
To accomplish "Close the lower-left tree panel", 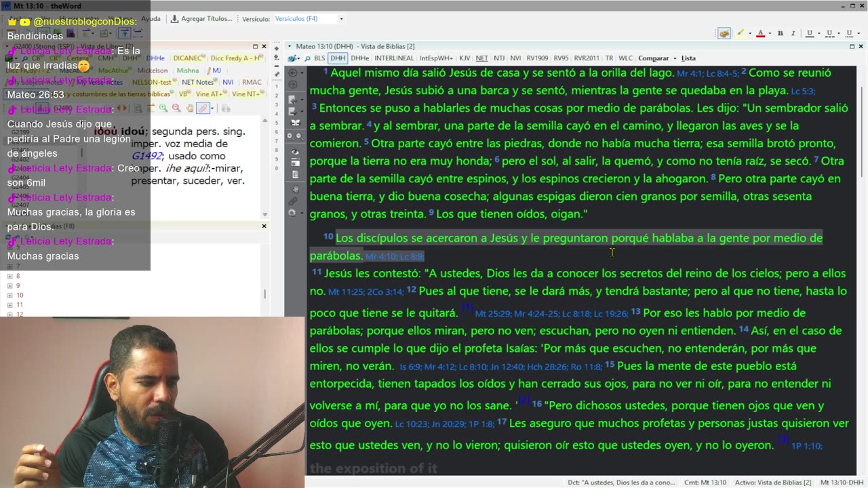I will click(x=264, y=226).
